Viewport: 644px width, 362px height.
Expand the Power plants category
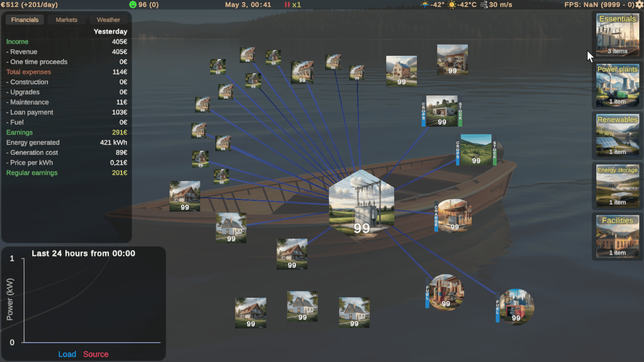617,86
